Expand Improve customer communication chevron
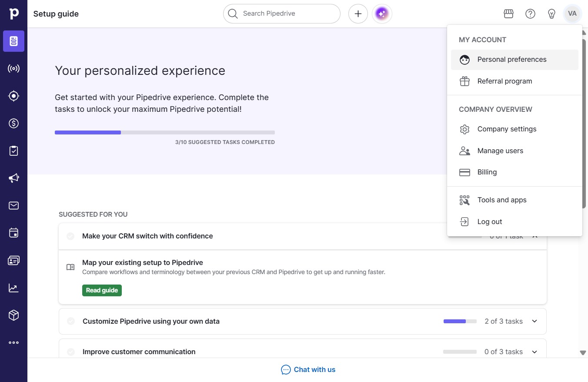 (535, 352)
